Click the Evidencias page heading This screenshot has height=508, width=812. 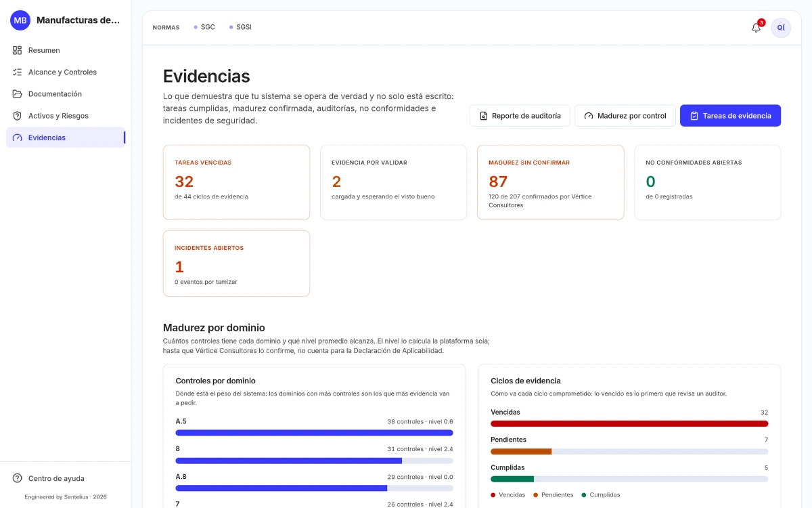click(206, 76)
